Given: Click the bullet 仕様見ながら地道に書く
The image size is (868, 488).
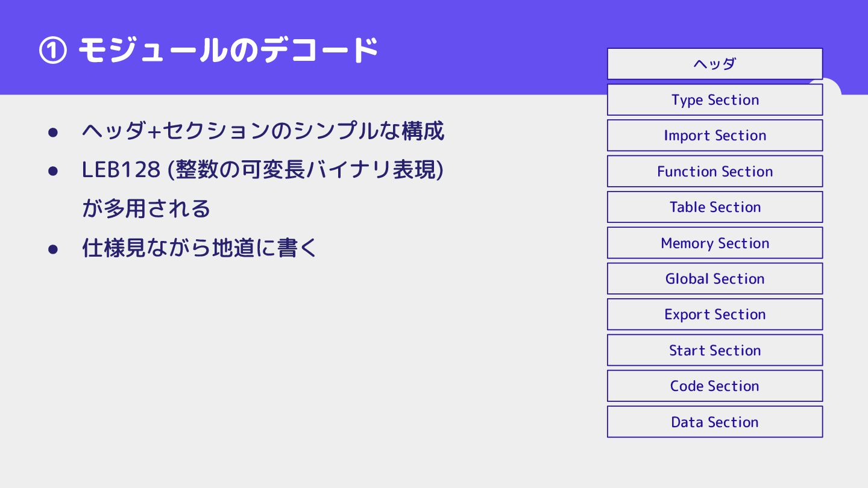Looking at the screenshot, I should (x=199, y=248).
